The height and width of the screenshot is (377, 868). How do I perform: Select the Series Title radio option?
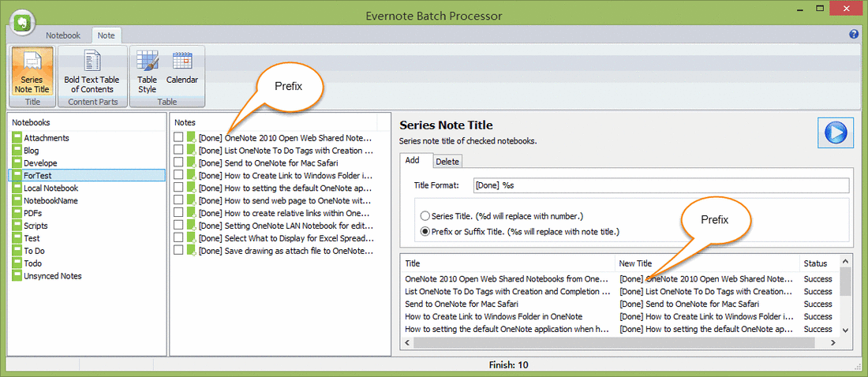tap(425, 215)
